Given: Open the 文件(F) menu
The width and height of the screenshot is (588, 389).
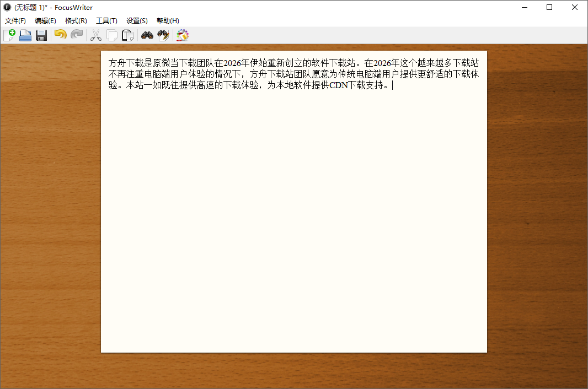Looking at the screenshot, I should point(15,20).
